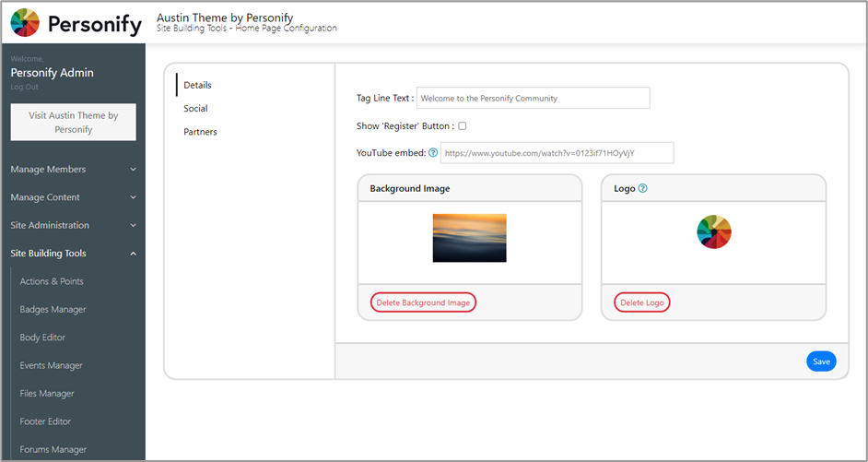Click the color wheel logo preview image
The image size is (868, 462).
tap(713, 232)
